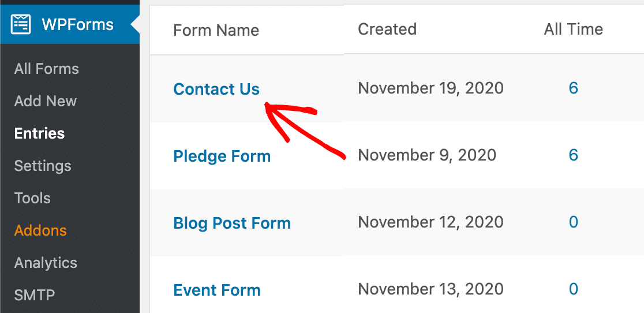Open the Pledge Form entries link
This screenshot has width=644, height=313.
(x=222, y=156)
